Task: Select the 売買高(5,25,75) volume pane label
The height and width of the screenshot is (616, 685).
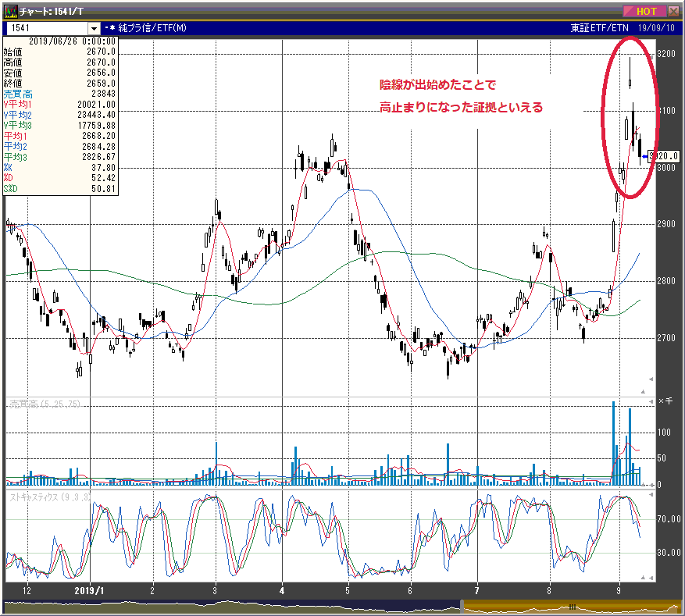Action: coord(45,404)
